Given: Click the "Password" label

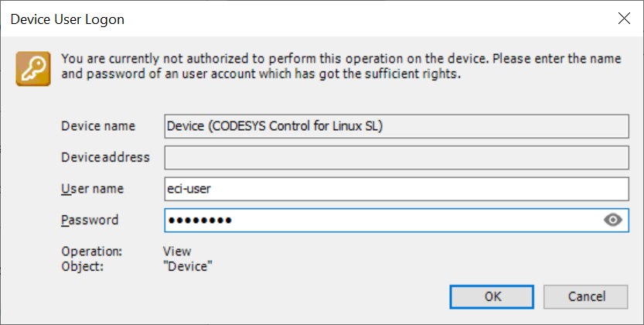Looking at the screenshot, I should click(90, 220).
